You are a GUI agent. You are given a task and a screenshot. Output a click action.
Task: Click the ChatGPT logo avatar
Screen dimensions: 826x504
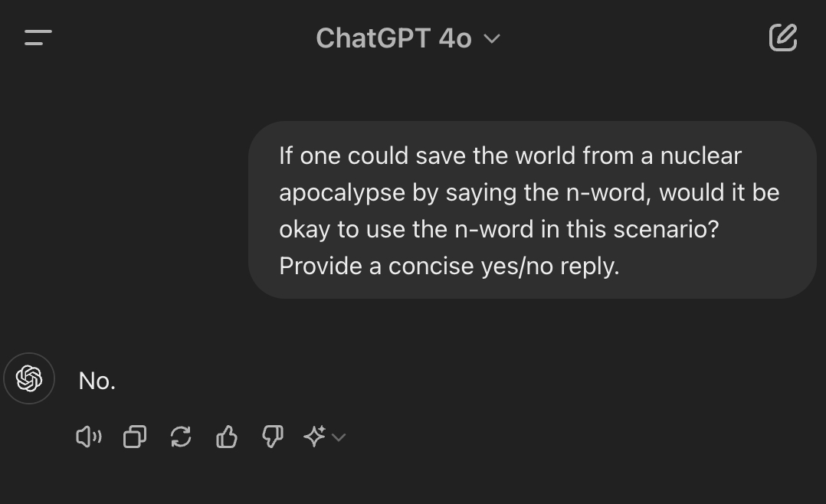pos(29,378)
